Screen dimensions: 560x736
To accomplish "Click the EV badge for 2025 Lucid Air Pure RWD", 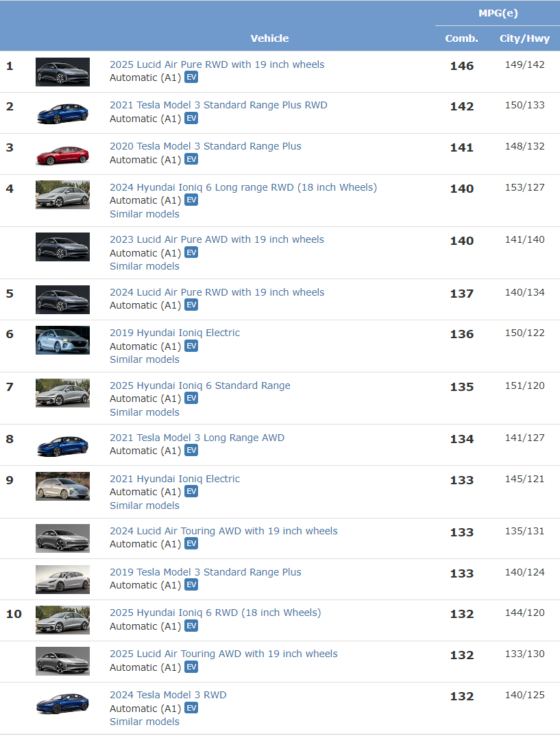I will click(x=191, y=77).
